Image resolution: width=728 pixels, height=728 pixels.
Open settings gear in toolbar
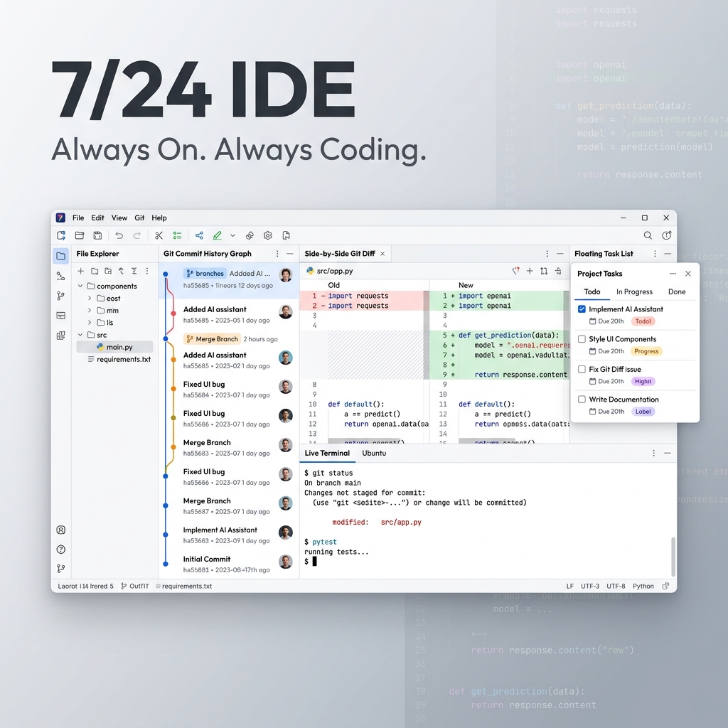(268, 235)
